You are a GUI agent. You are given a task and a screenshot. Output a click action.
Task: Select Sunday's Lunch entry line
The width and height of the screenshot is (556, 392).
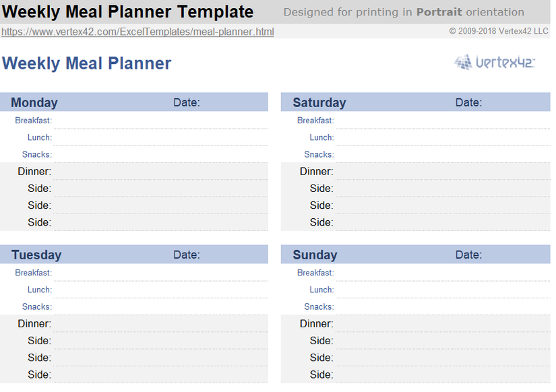[x=442, y=290]
